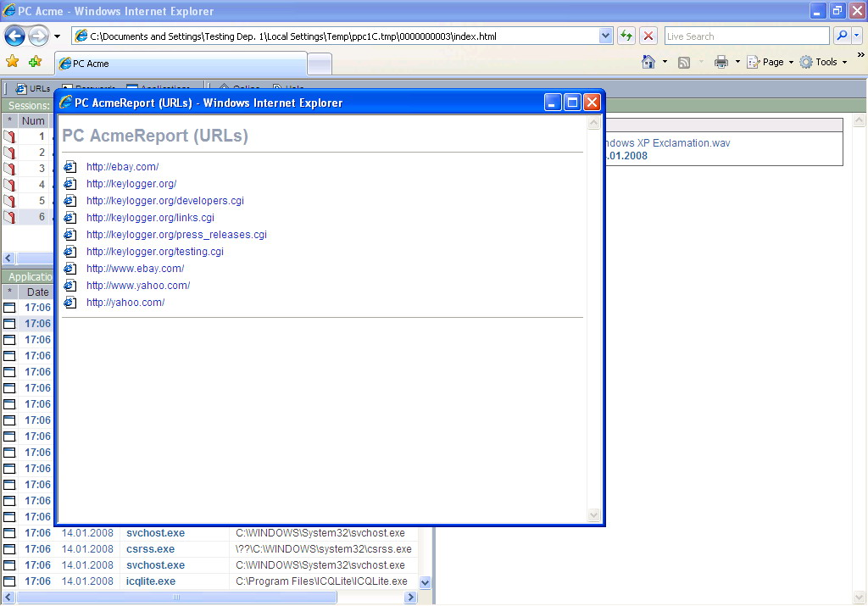
Task: Open the URLs report toolbar item
Action: [x=34, y=88]
